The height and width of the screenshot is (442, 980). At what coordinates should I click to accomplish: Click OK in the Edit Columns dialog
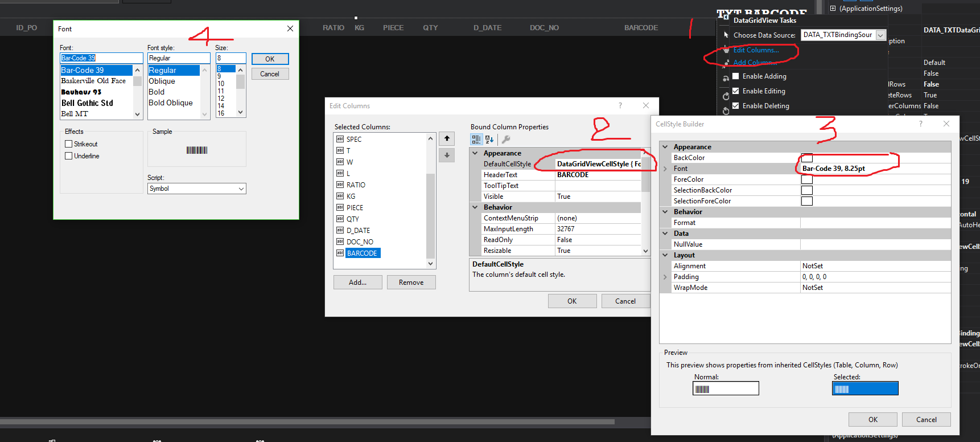pyautogui.click(x=572, y=301)
